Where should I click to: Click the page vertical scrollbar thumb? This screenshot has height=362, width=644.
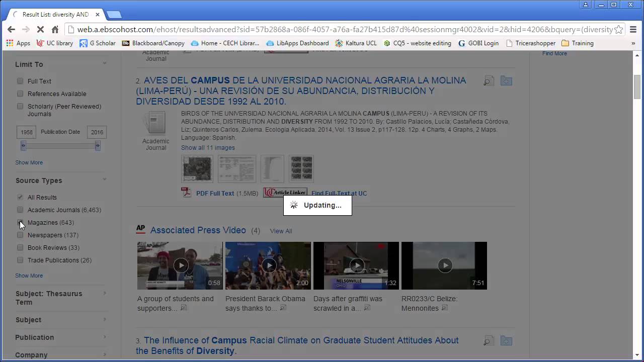(x=637, y=86)
